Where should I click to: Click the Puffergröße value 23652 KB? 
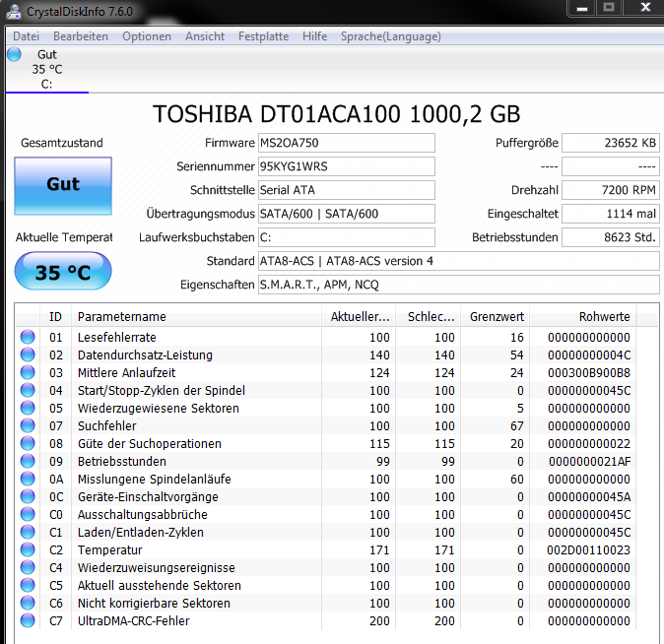click(x=610, y=143)
